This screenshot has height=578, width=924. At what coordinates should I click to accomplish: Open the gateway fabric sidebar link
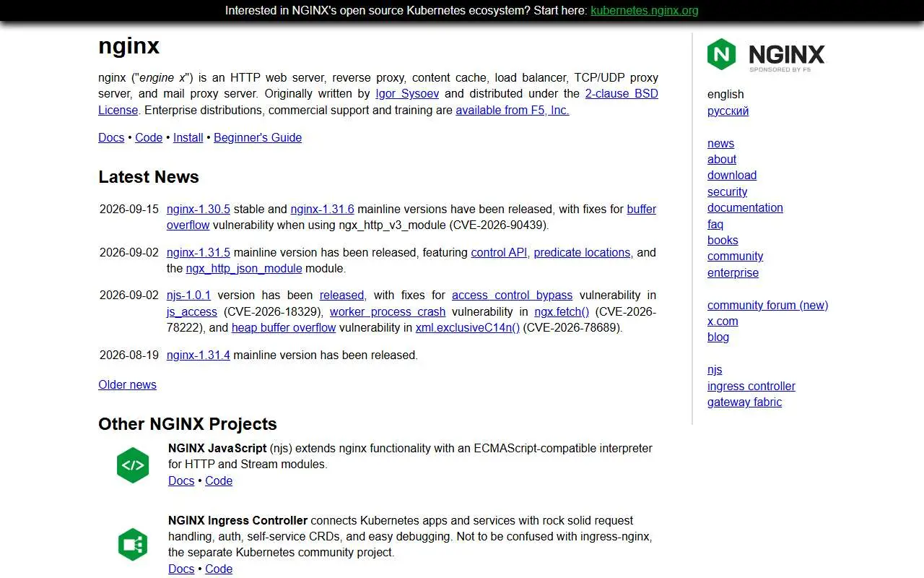pos(744,402)
